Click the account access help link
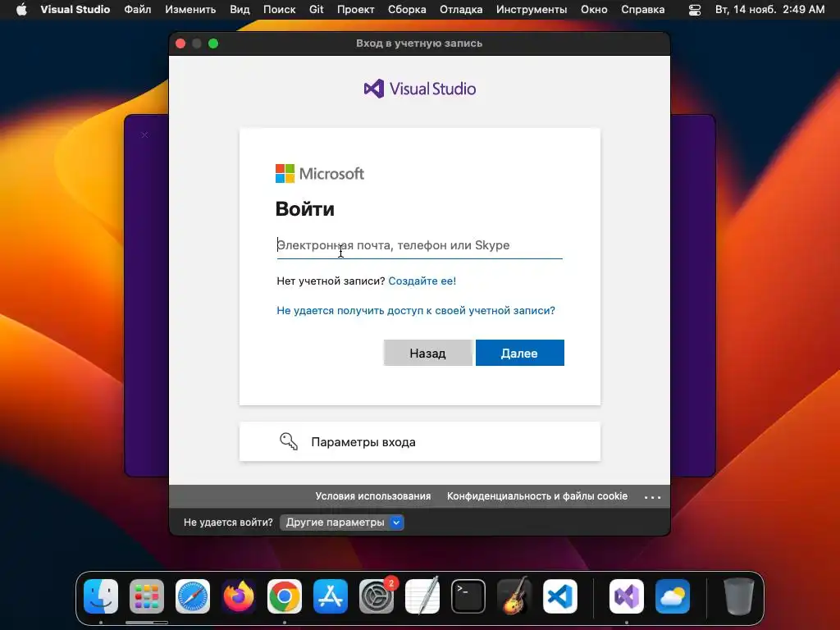840x630 pixels. [416, 311]
